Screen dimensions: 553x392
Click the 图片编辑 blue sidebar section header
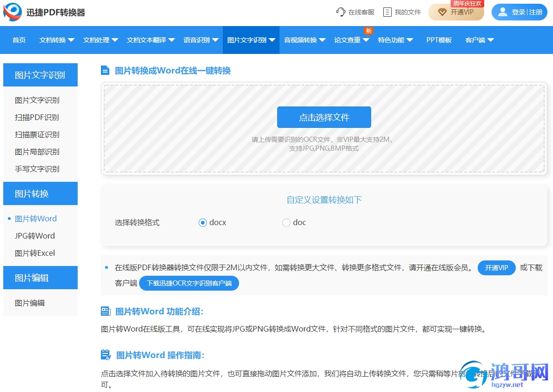click(40, 278)
